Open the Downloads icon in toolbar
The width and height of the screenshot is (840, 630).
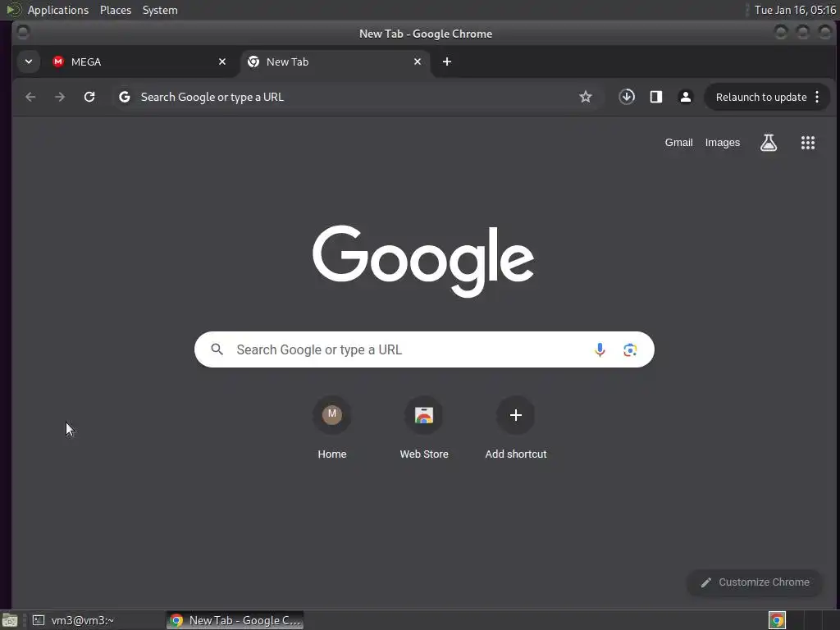pos(627,97)
